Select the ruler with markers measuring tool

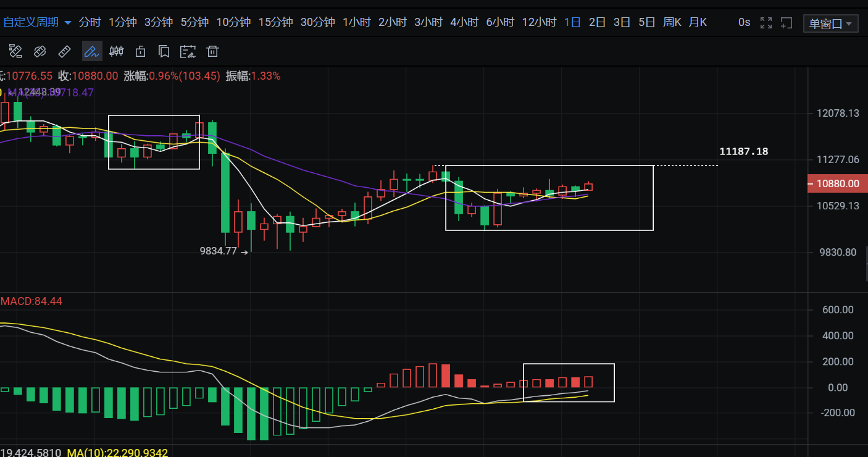pos(15,51)
